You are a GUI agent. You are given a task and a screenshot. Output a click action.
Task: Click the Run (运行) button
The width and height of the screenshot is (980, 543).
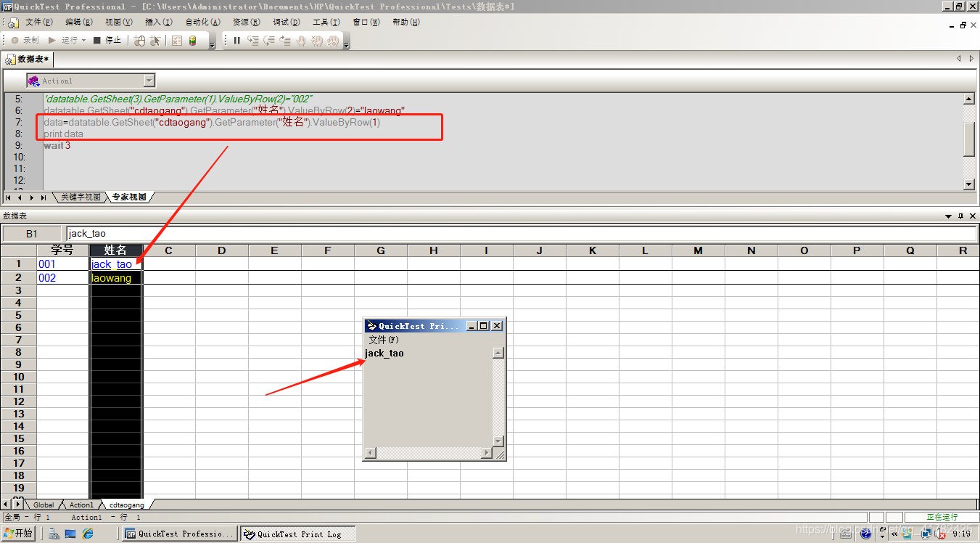[x=62, y=41]
